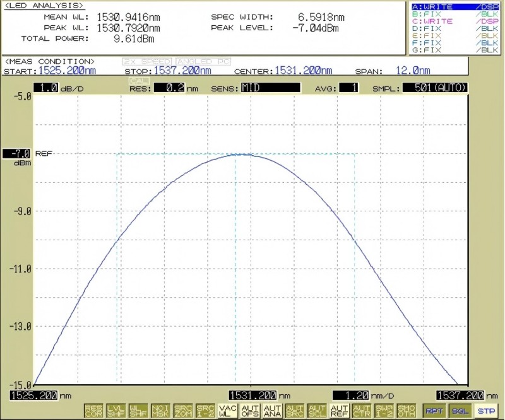Select the RPT repeat sweep button
505x420 pixels.
[x=434, y=411]
